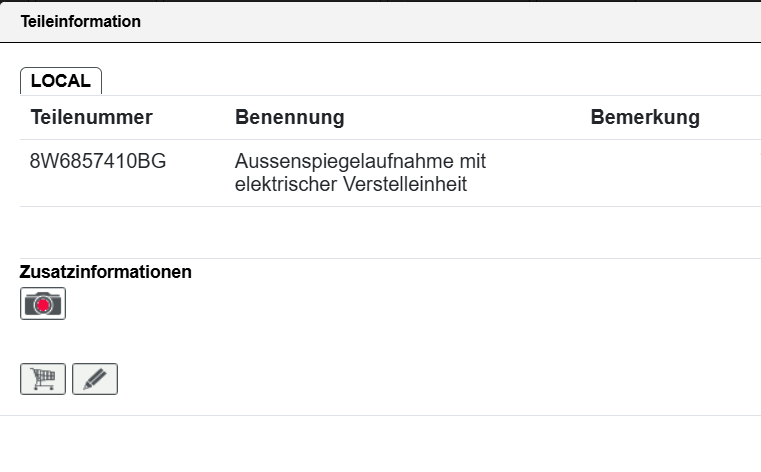Viewport: 761px width, 472px height.
Task: Click the Teileinformation panel title
Action: (x=81, y=21)
